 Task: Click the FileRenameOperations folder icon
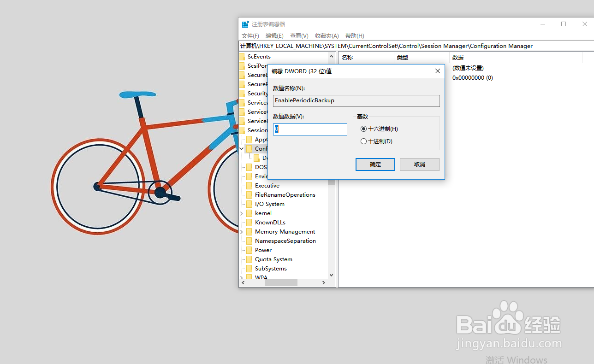click(249, 195)
